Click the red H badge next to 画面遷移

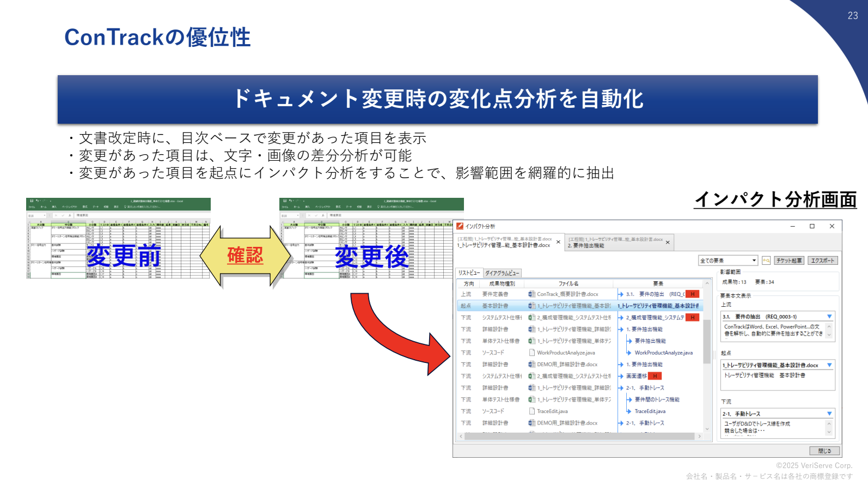coord(655,376)
